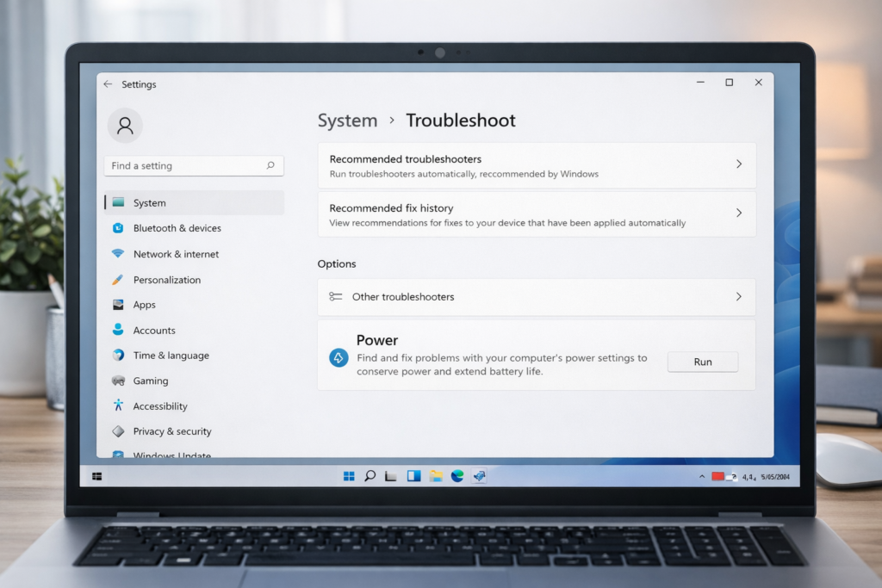Click the System breadcrumb link
This screenshot has width=882, height=588.
[347, 121]
